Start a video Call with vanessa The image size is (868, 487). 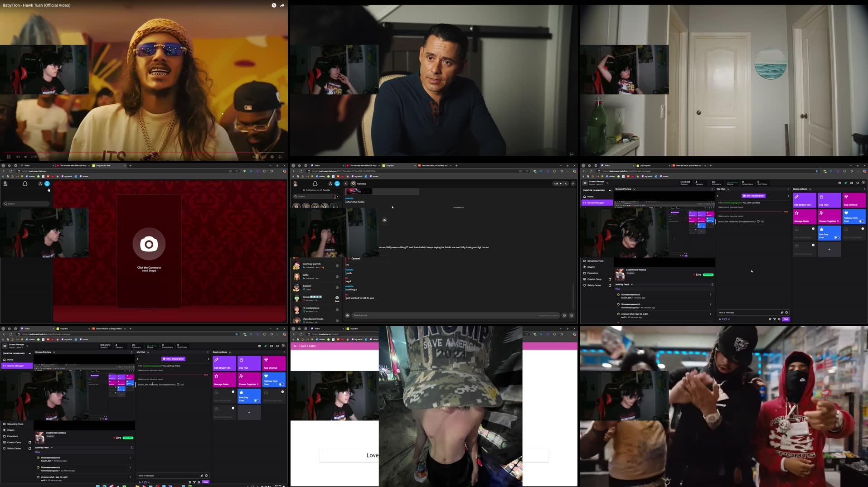557,183
